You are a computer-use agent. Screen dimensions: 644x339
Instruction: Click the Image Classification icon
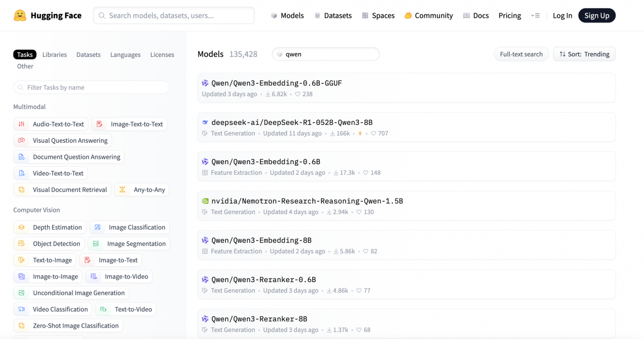(x=98, y=227)
